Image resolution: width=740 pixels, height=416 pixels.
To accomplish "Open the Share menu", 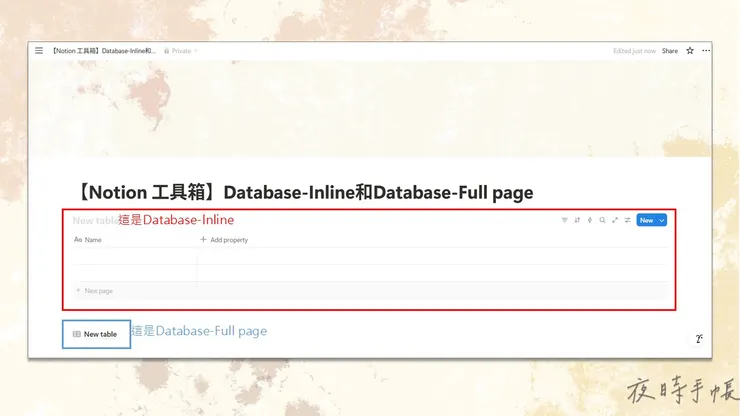I will tap(670, 51).
